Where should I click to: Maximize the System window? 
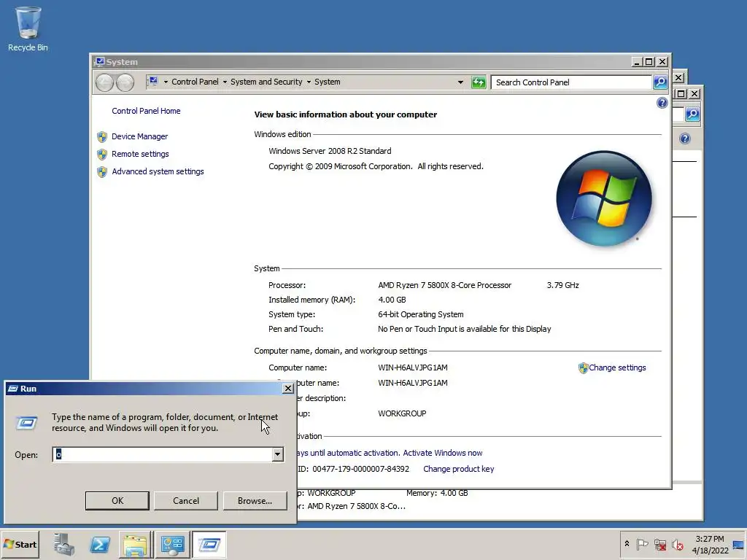649,62
